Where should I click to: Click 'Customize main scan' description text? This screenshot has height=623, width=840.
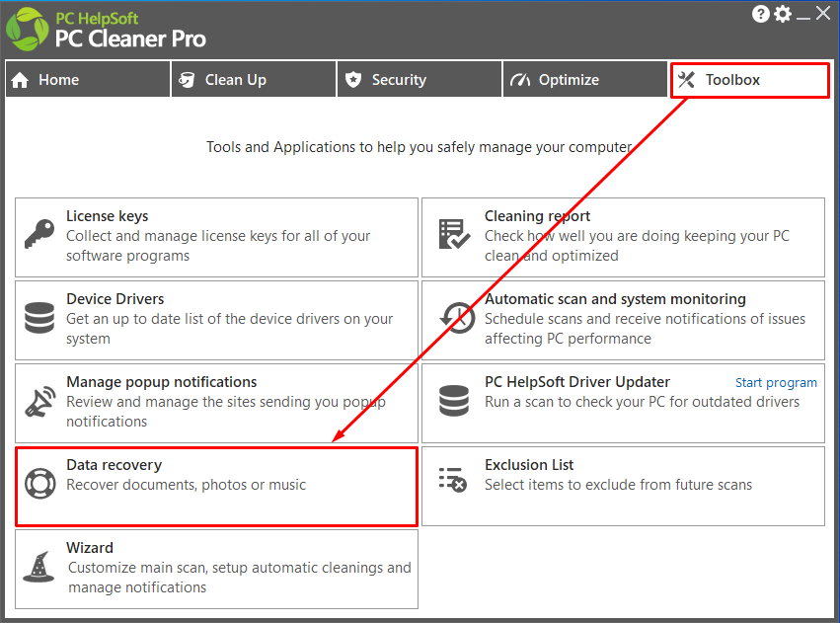click(x=240, y=578)
